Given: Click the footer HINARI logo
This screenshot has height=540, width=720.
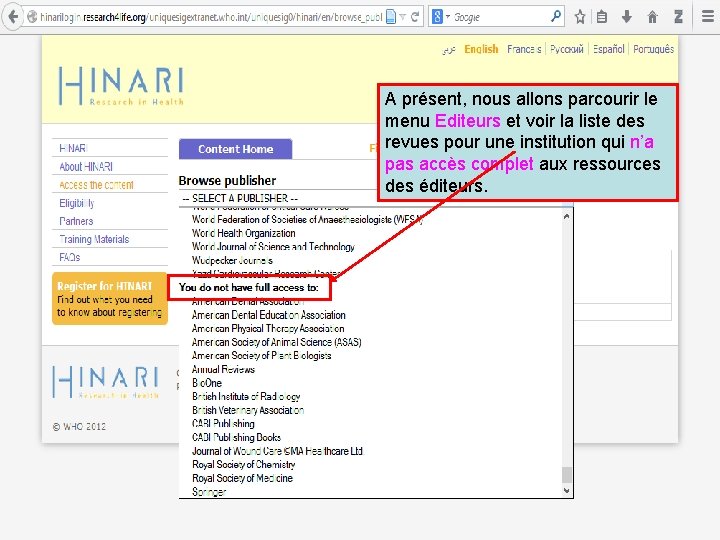Looking at the screenshot, I should pos(106,382).
